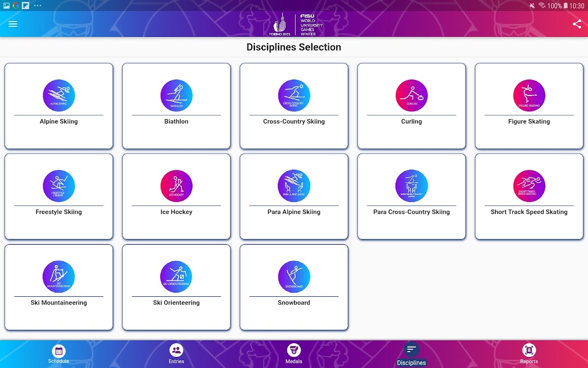Click the "Para Alpine Skiing" card label

(x=294, y=212)
